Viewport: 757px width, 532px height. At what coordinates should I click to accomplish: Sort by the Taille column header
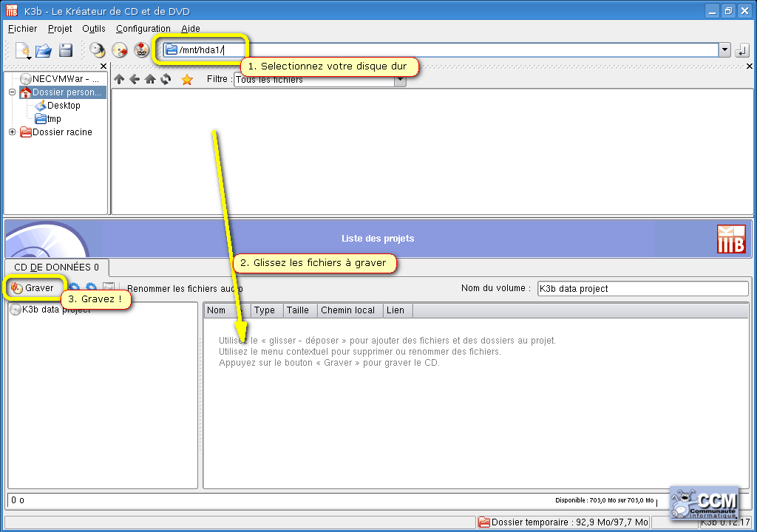click(300, 310)
